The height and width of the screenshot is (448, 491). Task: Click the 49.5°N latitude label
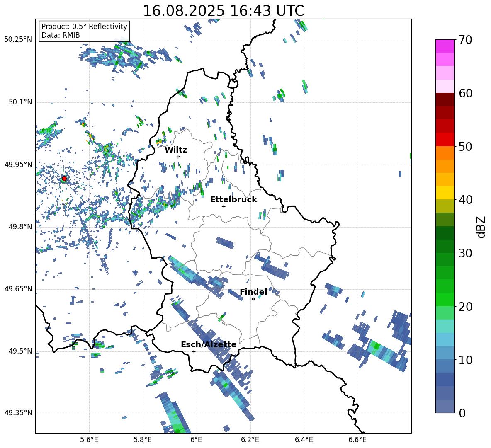(20, 351)
